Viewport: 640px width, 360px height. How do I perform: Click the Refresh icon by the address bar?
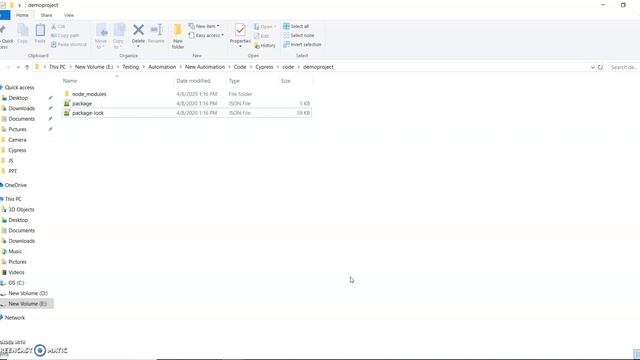pyautogui.click(x=600, y=67)
